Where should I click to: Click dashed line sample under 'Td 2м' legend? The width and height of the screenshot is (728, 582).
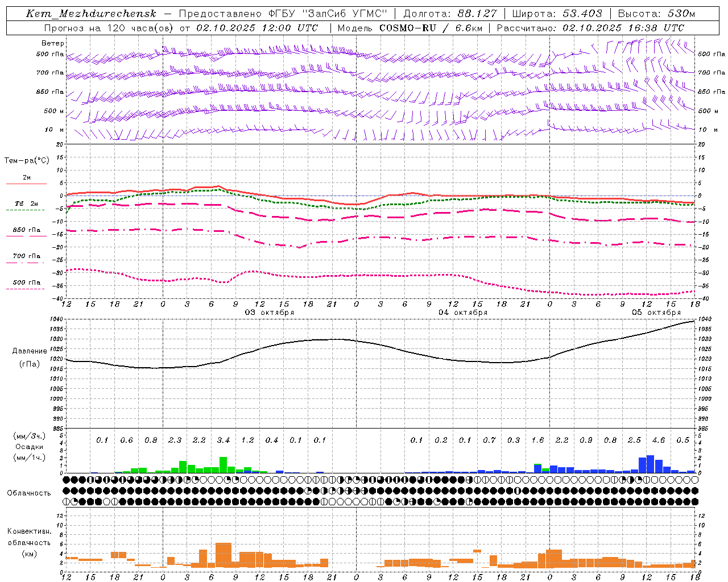25,210
